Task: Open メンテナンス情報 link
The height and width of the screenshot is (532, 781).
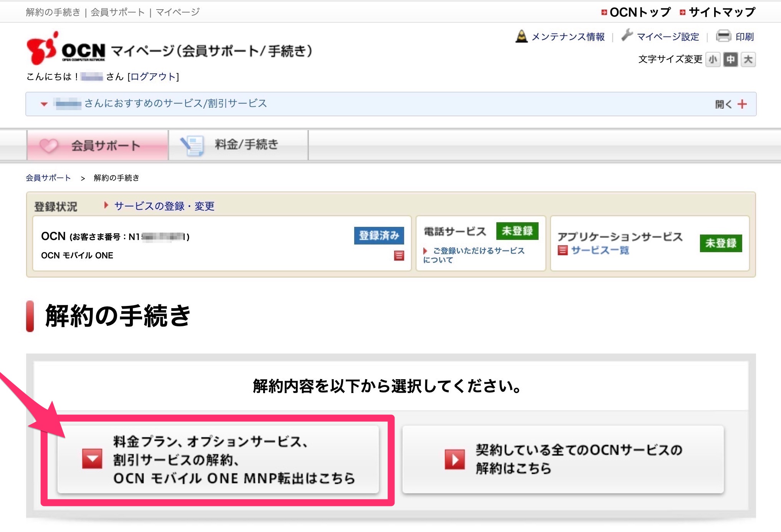Action: tap(568, 37)
